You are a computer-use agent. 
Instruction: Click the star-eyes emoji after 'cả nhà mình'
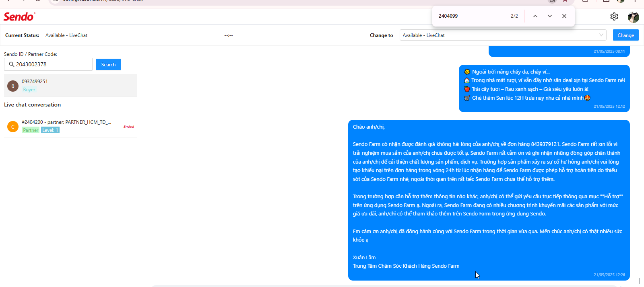[587, 98]
